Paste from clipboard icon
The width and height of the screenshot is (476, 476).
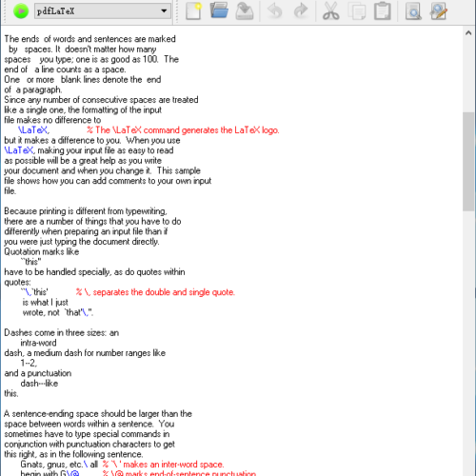coord(383,11)
